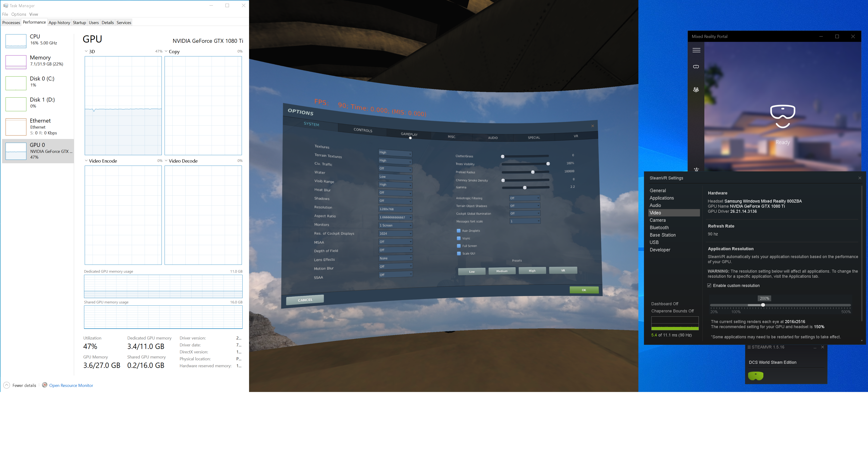Switch to the Startup tab

(79, 23)
